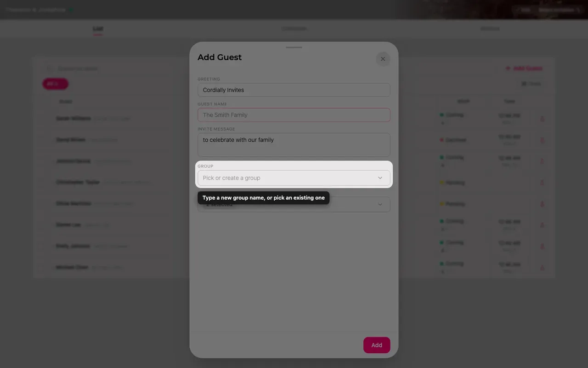Click the delete icon for David Brown row
Screen dimensions: 588x368
coord(542,140)
